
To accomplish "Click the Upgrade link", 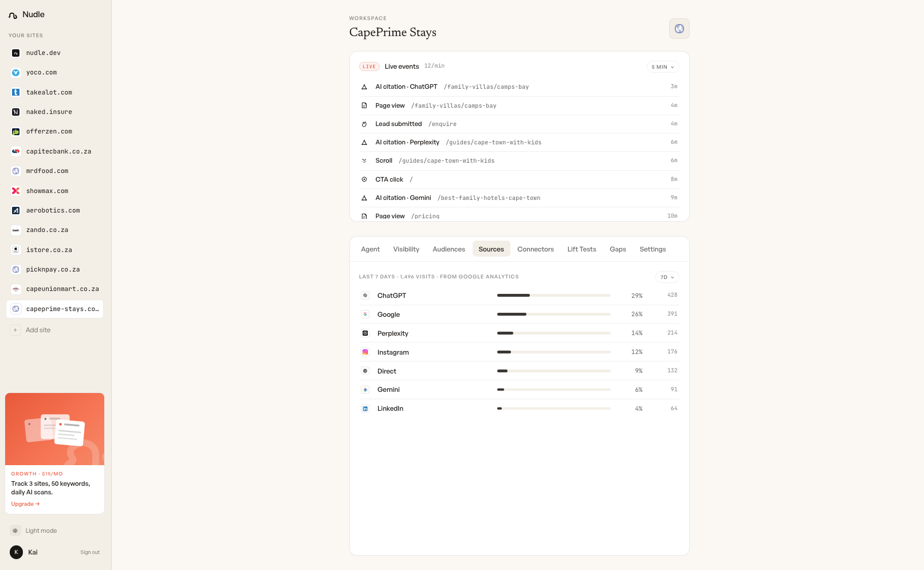I will click(x=25, y=504).
